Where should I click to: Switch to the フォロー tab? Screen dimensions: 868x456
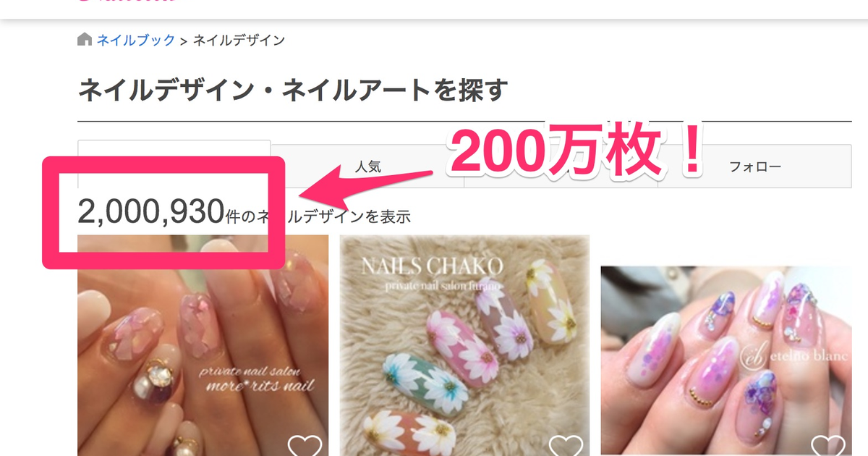(755, 166)
